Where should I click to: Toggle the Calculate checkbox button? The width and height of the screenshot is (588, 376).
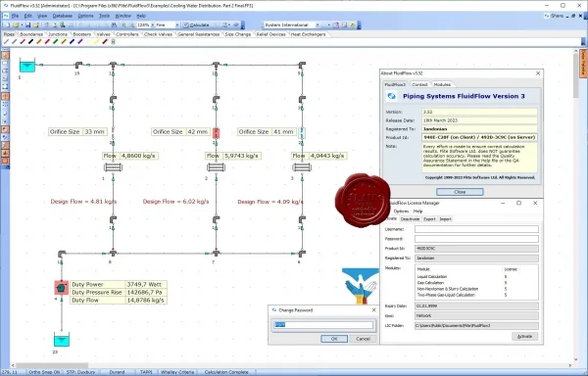(x=196, y=25)
